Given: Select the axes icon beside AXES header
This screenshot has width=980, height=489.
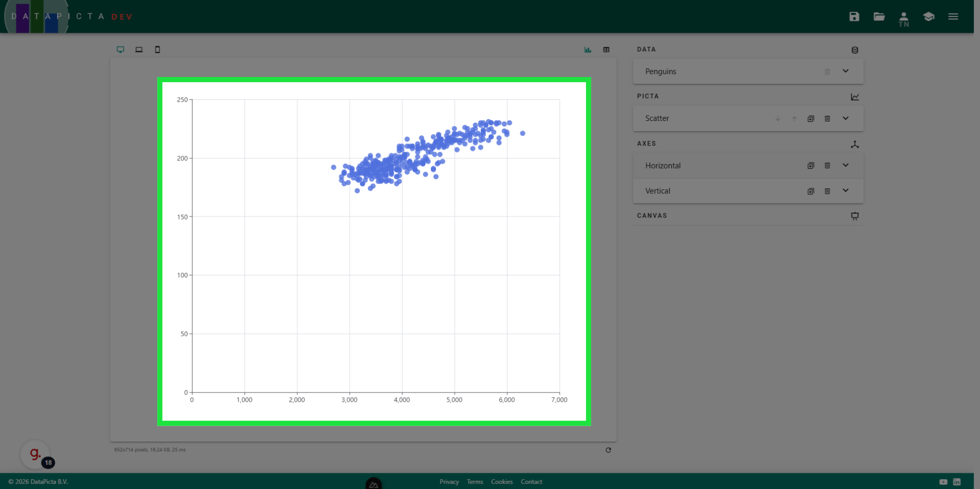Looking at the screenshot, I should 855,144.
